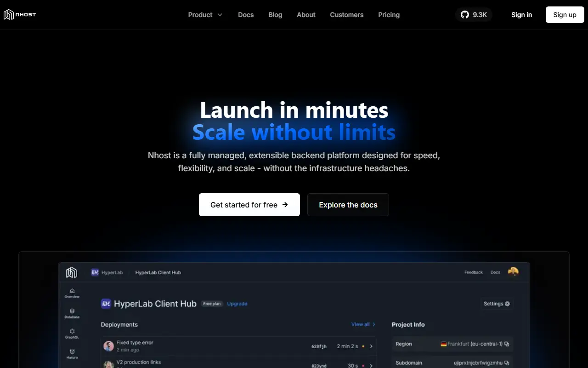The image size is (588, 368).
Task: Click Docs in the dashboard preview header
Action: tap(495, 272)
